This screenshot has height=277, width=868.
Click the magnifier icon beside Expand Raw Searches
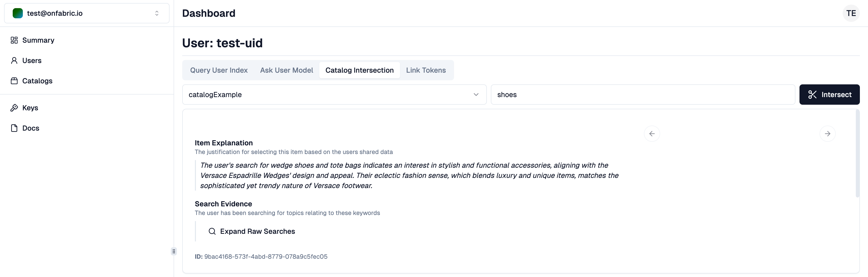pyautogui.click(x=212, y=231)
